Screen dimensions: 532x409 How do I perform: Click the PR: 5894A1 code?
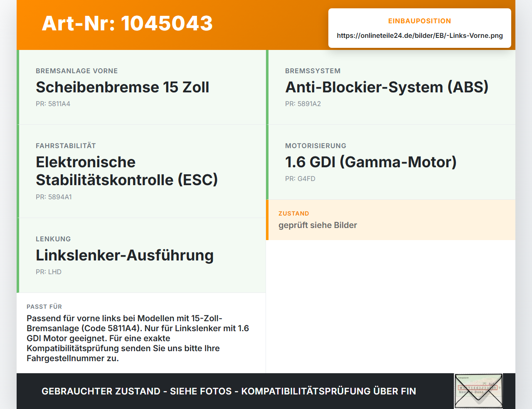pos(54,197)
